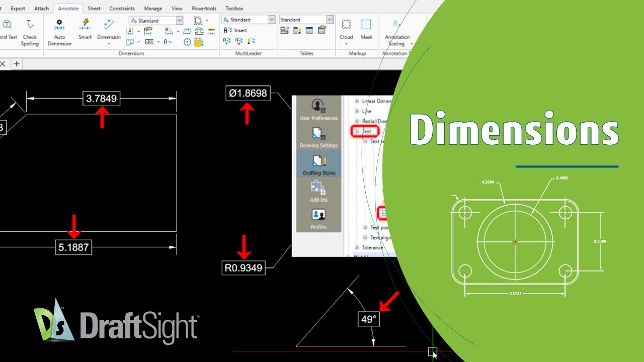Open Profiles in options sidebar
This screenshot has width=644, height=362.
(x=318, y=219)
